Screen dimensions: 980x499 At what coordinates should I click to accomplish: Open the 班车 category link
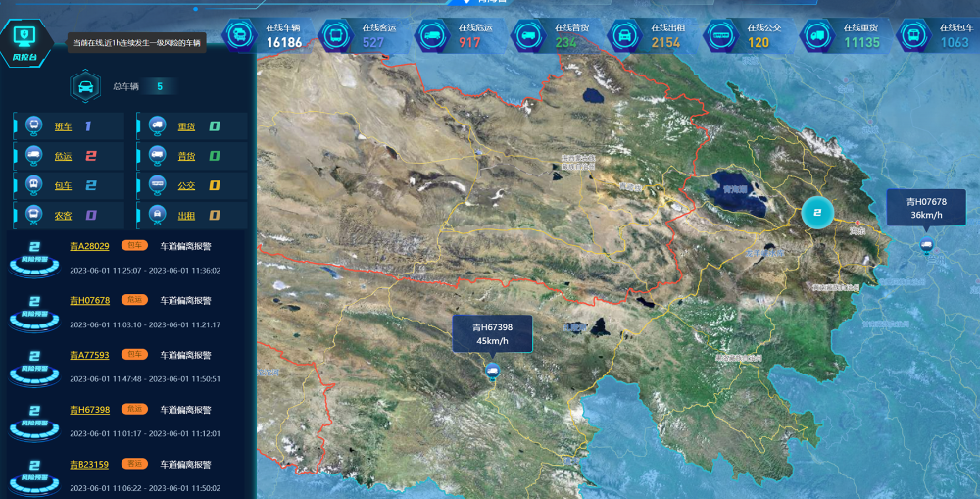click(x=64, y=126)
